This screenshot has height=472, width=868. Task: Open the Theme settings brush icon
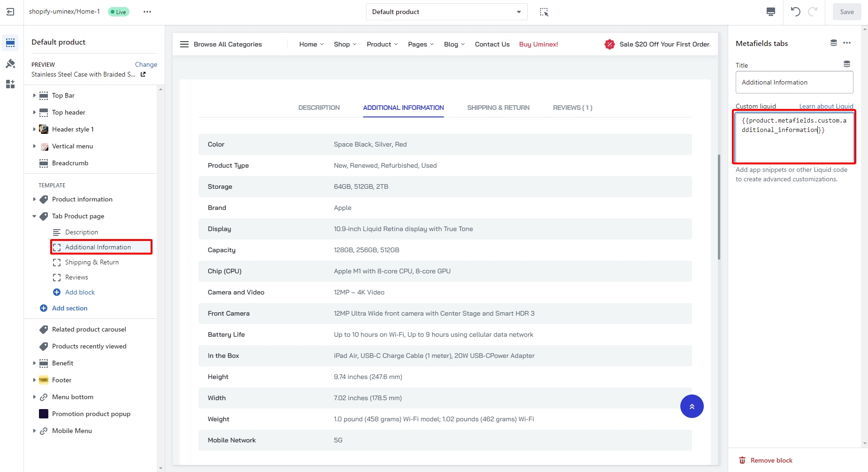[x=10, y=63]
